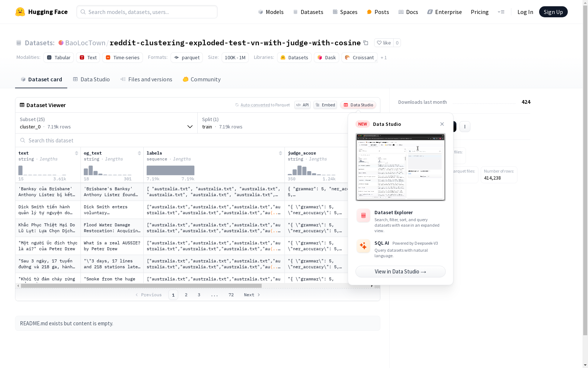Select the Time-series modality tag
588x368 pixels.
(x=122, y=57)
